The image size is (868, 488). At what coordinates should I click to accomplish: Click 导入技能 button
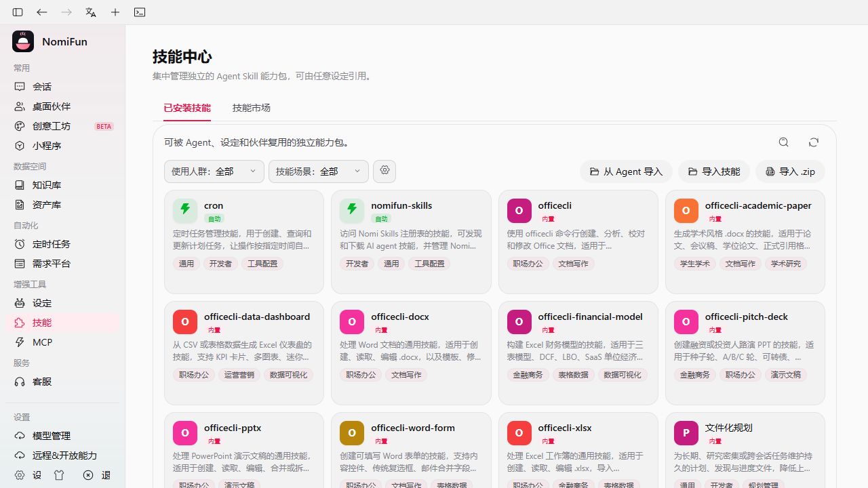[714, 171]
